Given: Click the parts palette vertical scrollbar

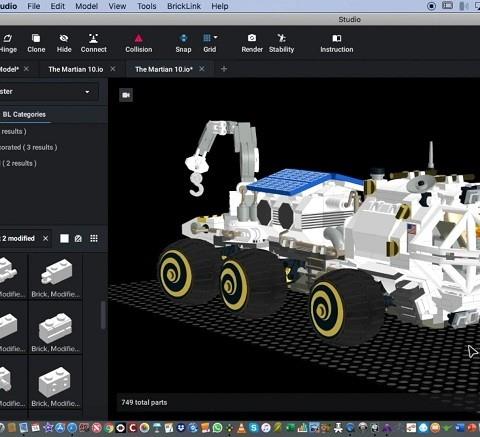Looking at the screenshot, I should pos(103,315).
